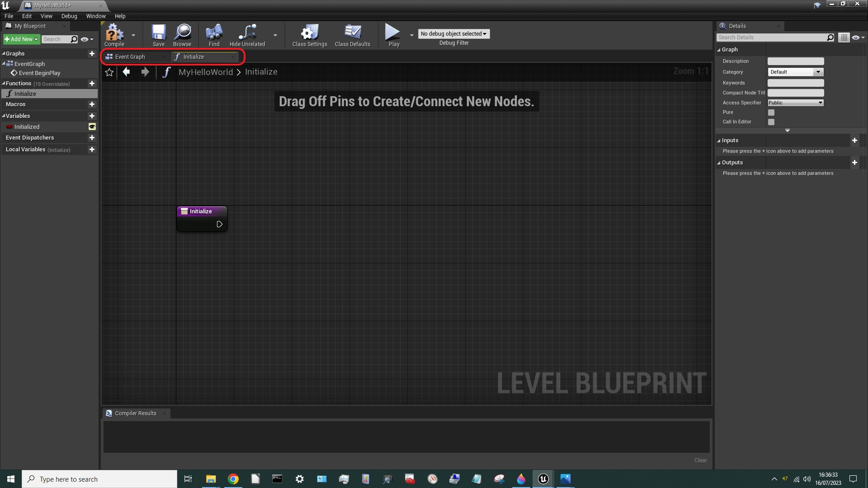Bookmark graph with star icon
The height and width of the screenshot is (488, 868).
click(x=109, y=72)
